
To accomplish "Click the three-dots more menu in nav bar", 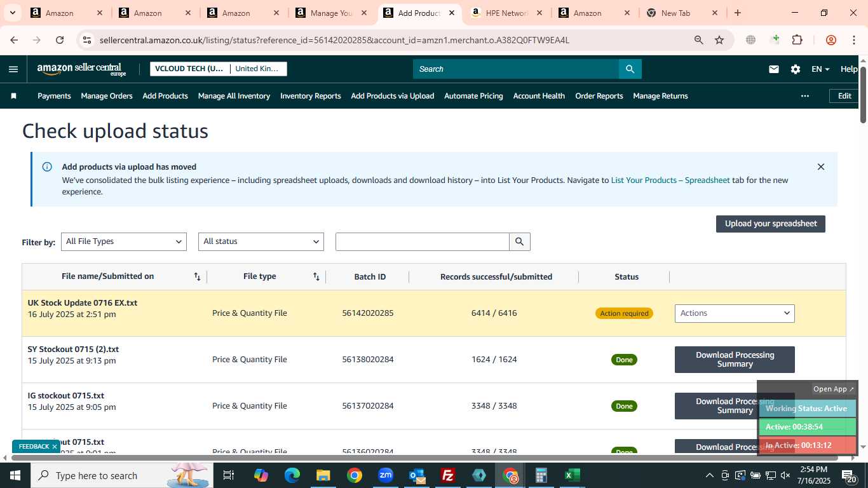I will coord(805,96).
